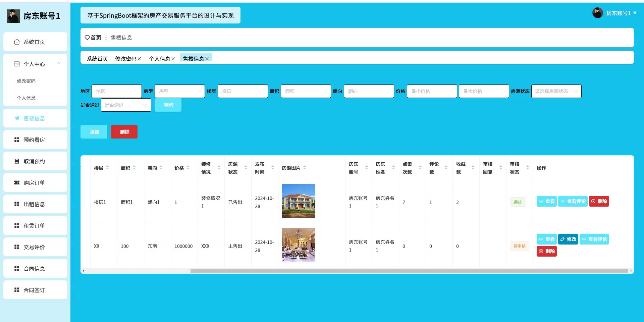
Task: Click the 最小价格 input field
Action: pos(432,91)
